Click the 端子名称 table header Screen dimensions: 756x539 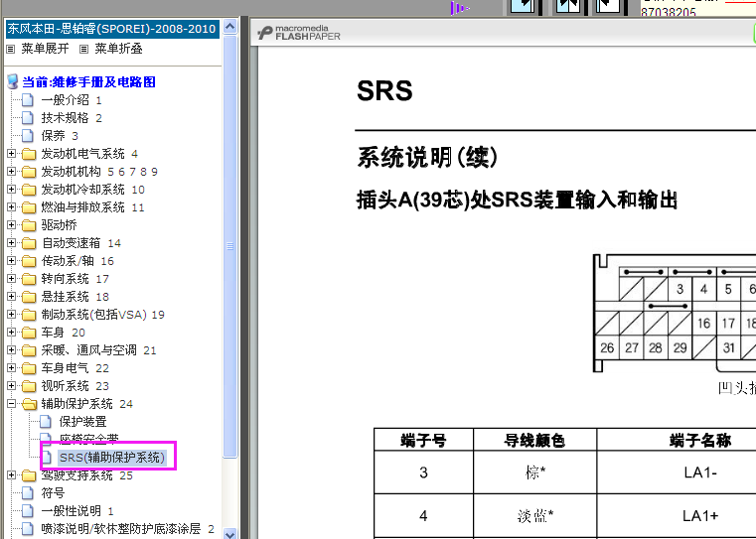[700, 440]
